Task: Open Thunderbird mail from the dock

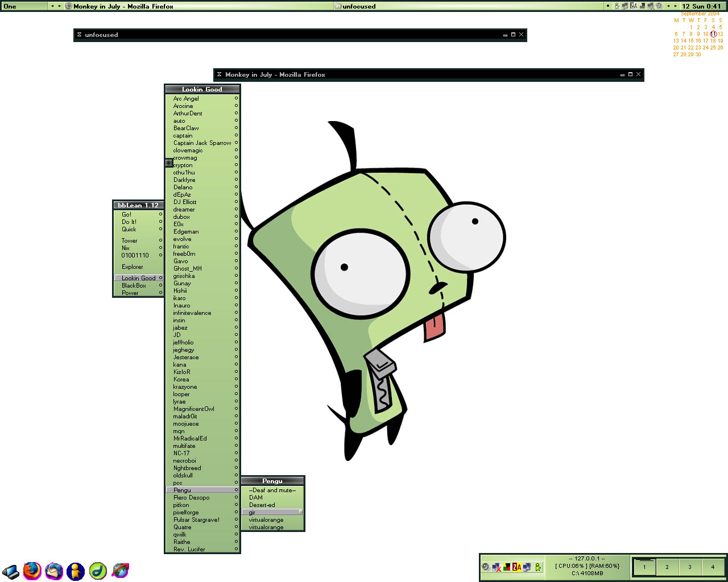Action: [54, 571]
